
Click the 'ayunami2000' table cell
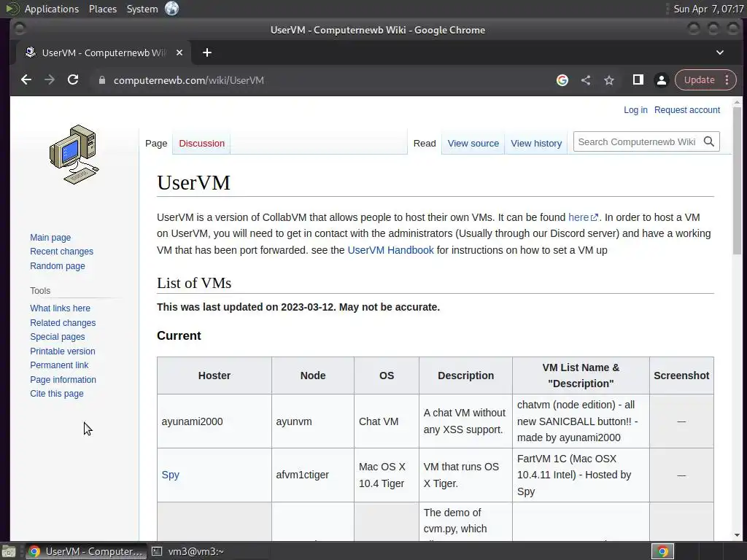[x=214, y=421]
